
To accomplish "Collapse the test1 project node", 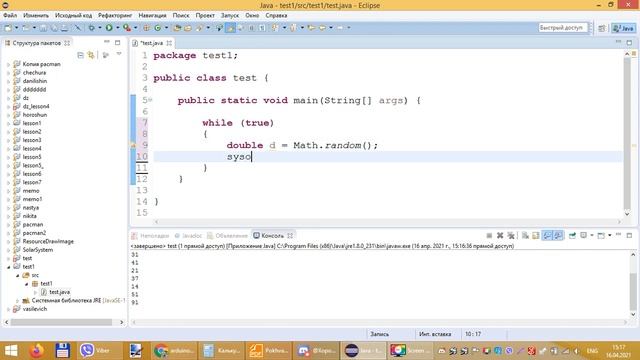I will (x=9, y=267).
